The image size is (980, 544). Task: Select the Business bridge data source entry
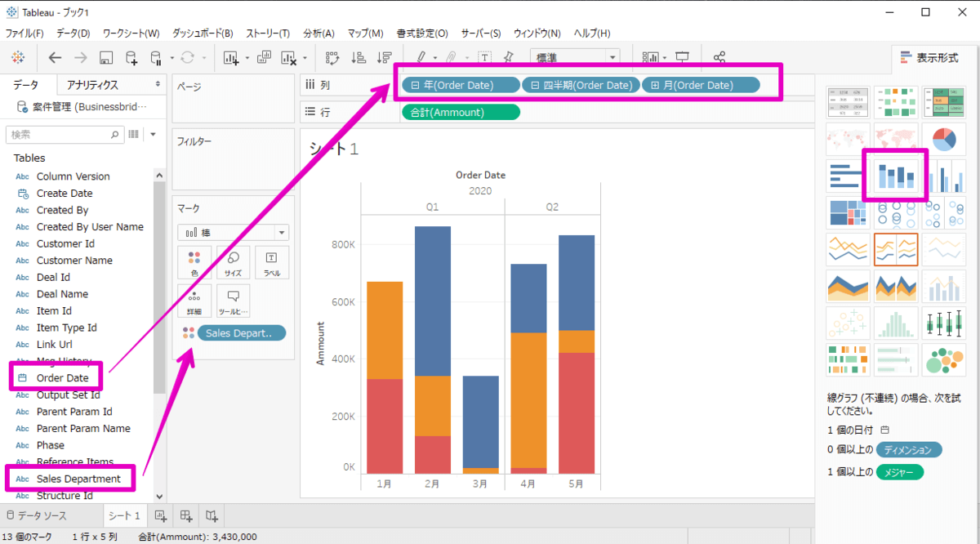[x=82, y=107]
